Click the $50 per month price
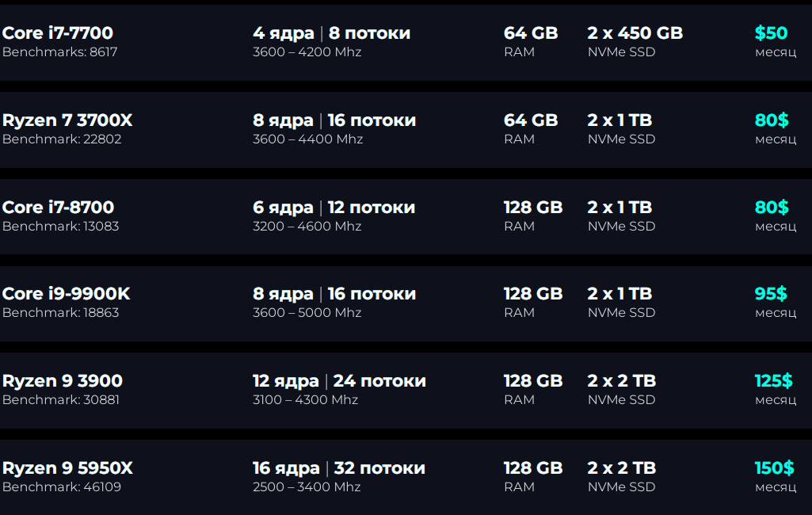This screenshot has width=812, height=515. pos(771,33)
